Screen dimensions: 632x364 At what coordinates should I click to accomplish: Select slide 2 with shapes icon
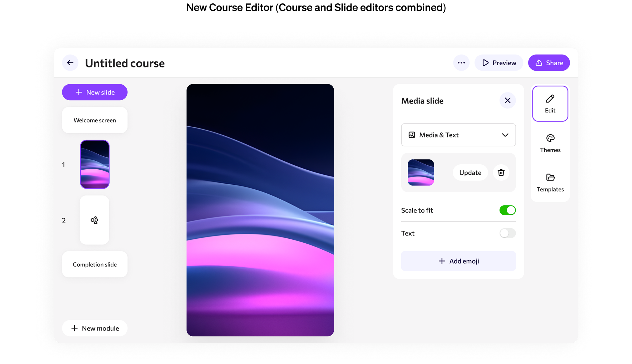click(94, 220)
